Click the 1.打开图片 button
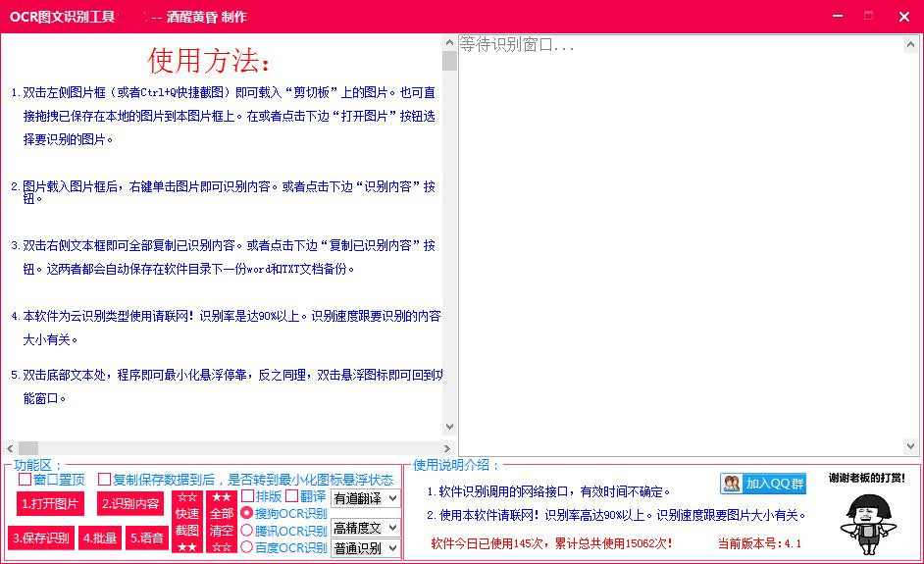 click(x=50, y=504)
